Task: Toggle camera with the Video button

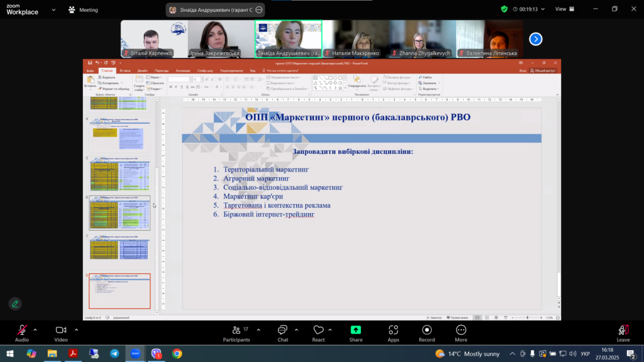Action: point(61,333)
